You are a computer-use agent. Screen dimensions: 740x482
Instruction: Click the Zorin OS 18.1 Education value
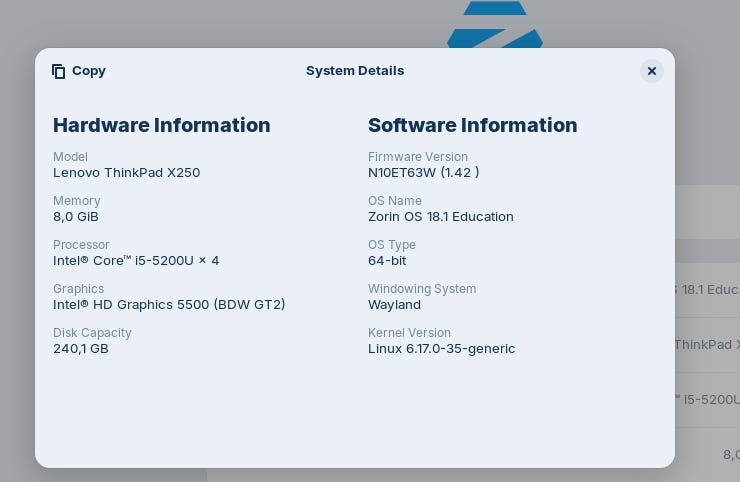coord(441,217)
